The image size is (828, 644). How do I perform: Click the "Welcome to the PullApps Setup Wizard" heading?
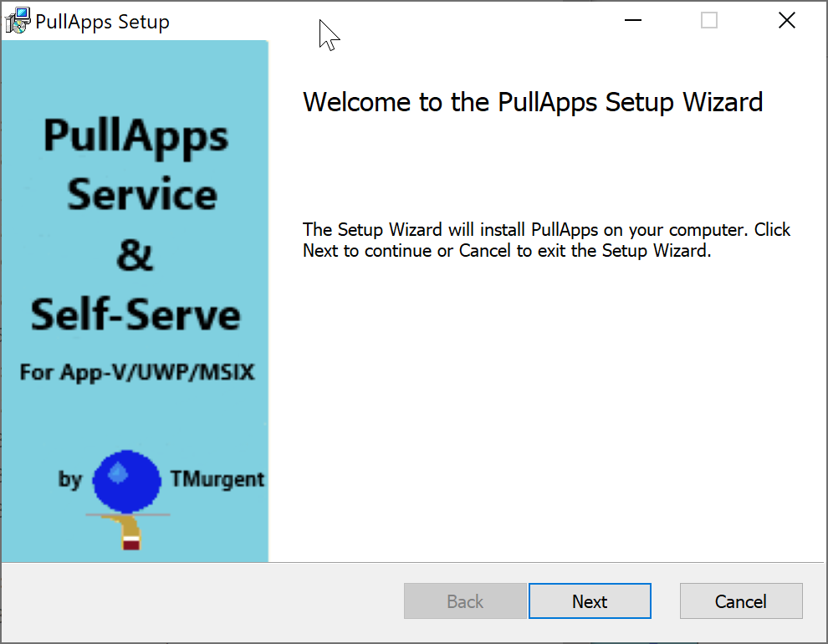(x=533, y=102)
